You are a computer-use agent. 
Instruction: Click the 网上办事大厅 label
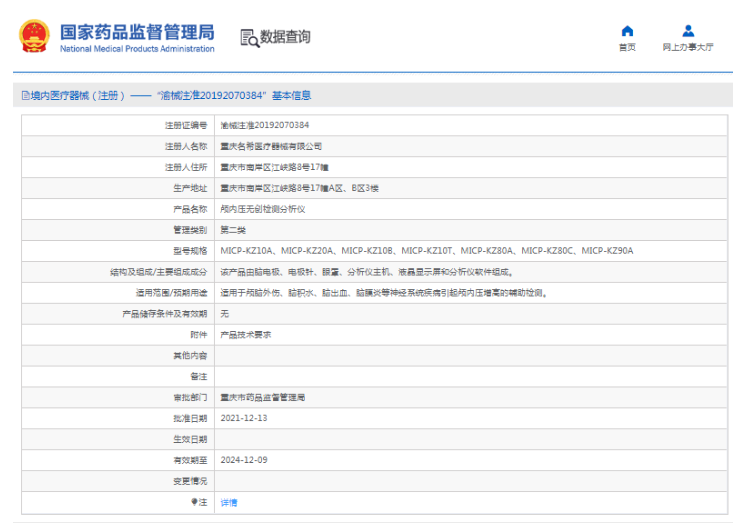point(688,47)
